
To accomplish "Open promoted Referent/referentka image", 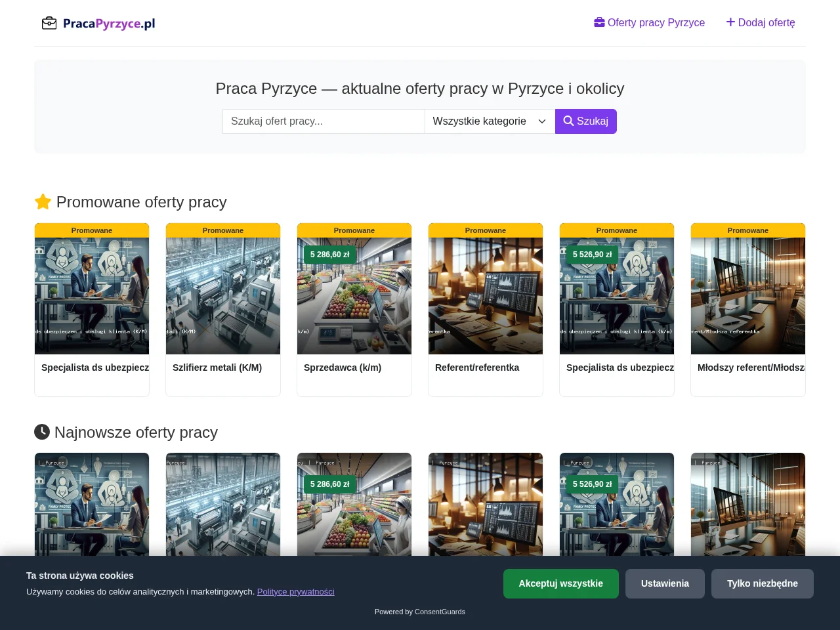I will tap(486, 296).
